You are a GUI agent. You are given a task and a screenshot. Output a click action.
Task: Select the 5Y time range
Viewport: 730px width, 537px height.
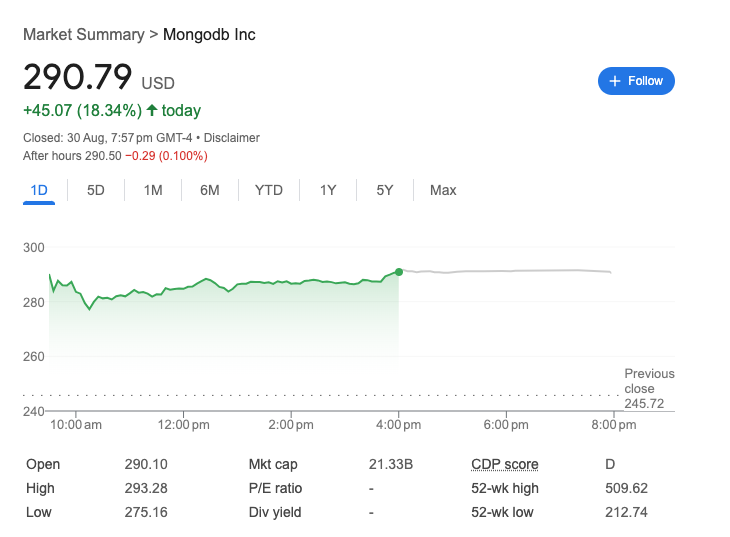[x=385, y=190]
